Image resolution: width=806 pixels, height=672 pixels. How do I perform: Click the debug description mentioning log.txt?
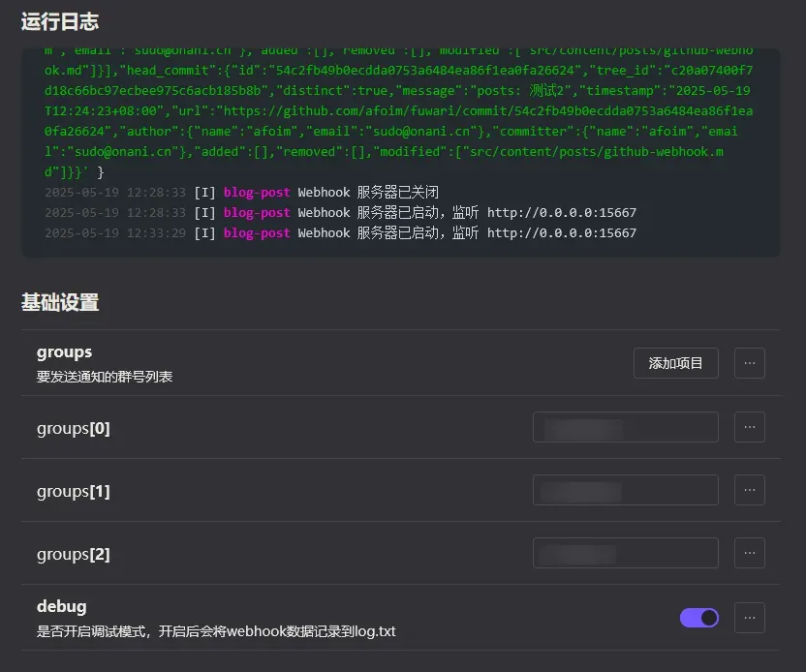(216, 631)
